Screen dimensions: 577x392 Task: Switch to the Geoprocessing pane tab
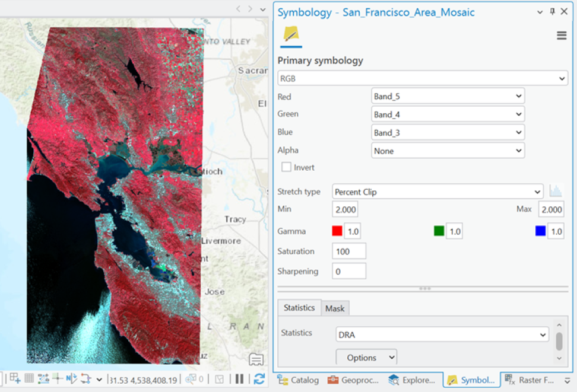click(353, 380)
